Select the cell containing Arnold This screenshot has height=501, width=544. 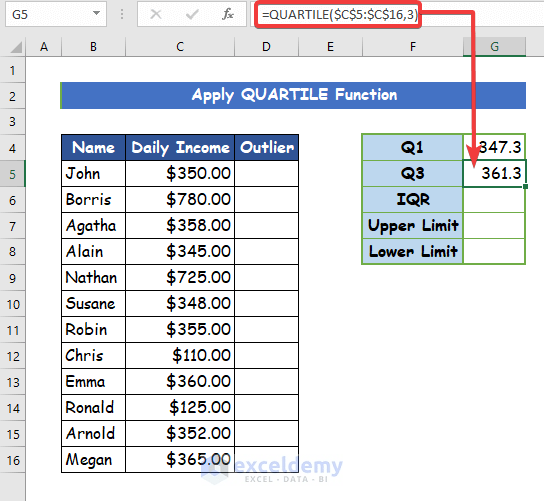point(93,434)
